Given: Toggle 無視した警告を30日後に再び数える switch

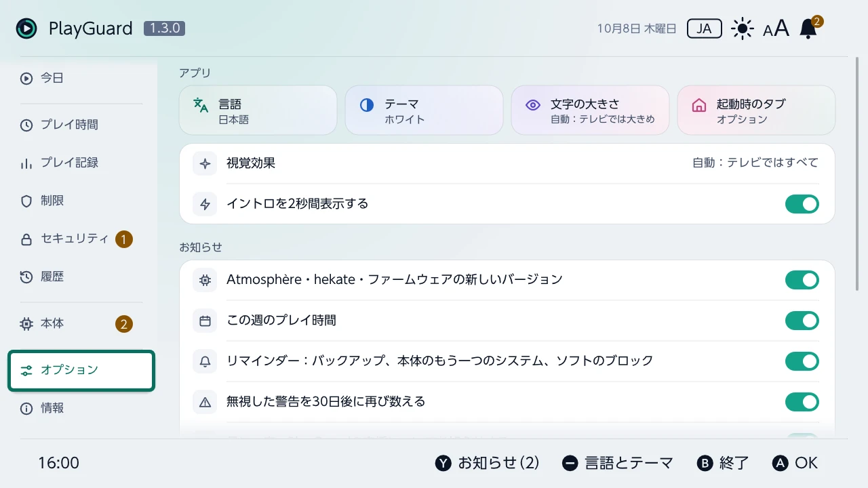Looking at the screenshot, I should (x=802, y=402).
